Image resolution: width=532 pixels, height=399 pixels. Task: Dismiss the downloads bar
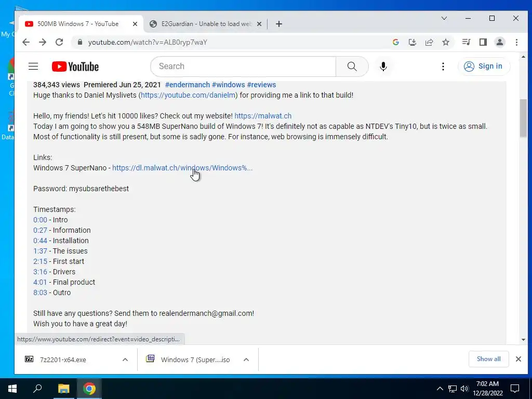(518, 359)
